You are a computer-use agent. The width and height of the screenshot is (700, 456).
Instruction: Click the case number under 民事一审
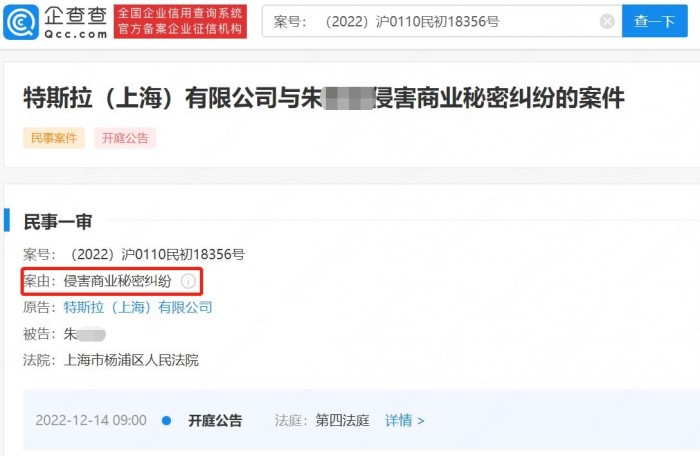156,255
